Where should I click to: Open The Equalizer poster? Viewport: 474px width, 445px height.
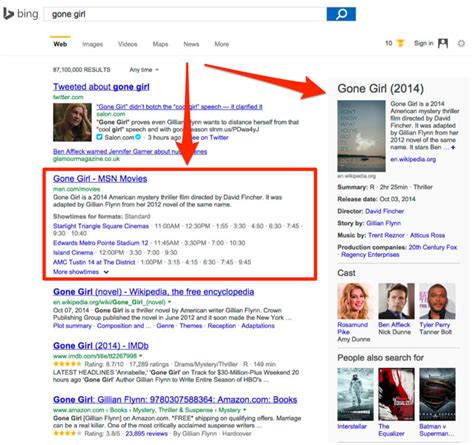click(396, 394)
